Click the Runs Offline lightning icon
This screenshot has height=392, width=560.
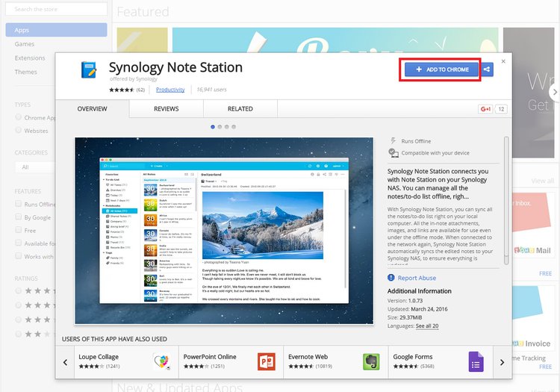pos(393,140)
